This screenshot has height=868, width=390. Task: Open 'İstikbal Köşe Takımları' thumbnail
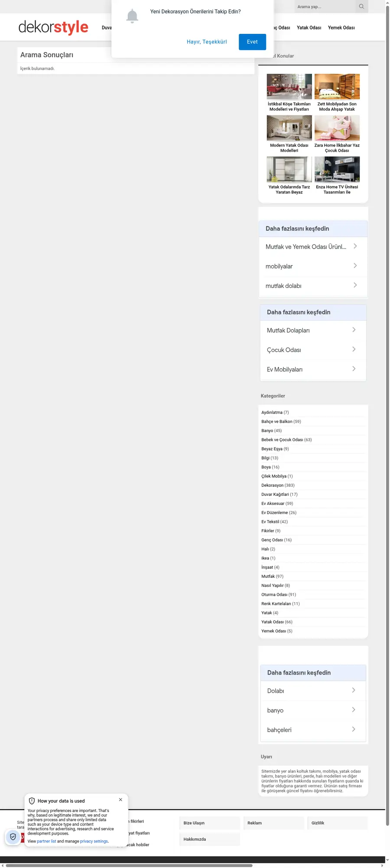(x=289, y=87)
